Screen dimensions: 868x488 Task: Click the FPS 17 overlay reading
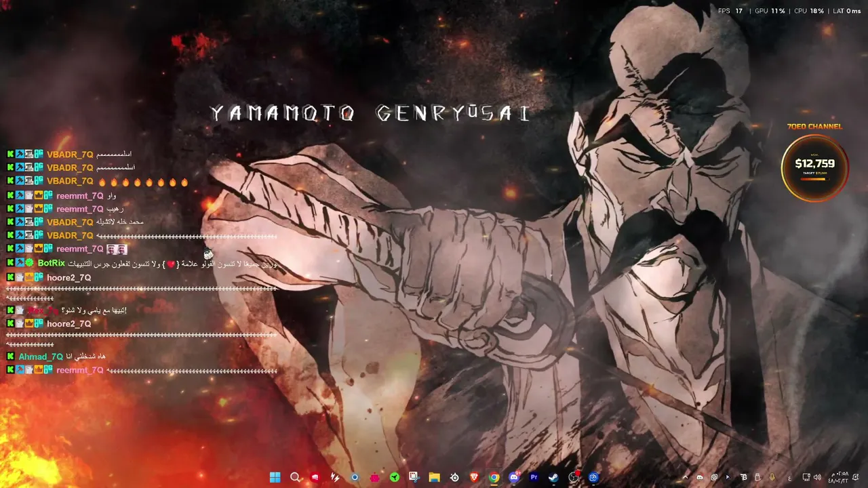(x=730, y=11)
